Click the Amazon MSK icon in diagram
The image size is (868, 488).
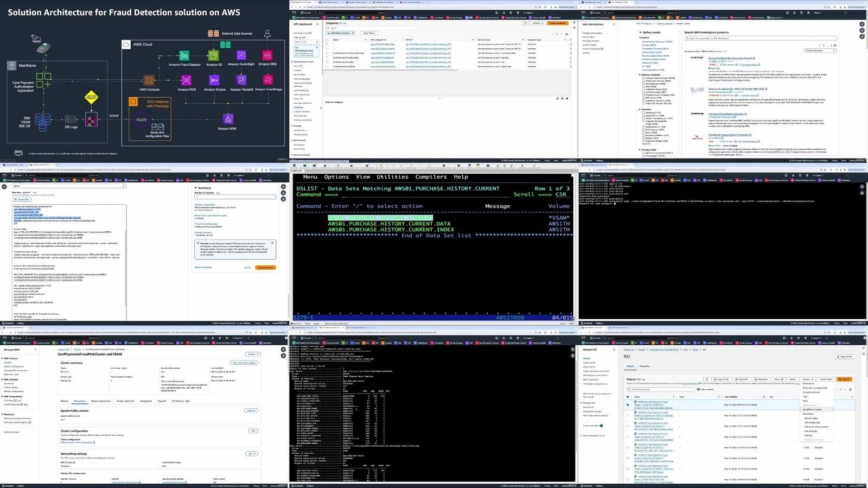[228, 119]
